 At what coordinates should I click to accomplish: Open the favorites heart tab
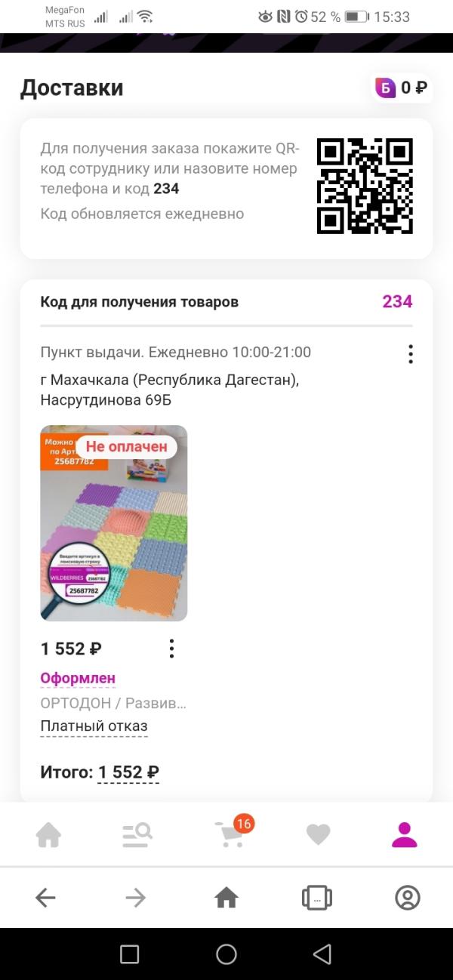click(x=318, y=834)
